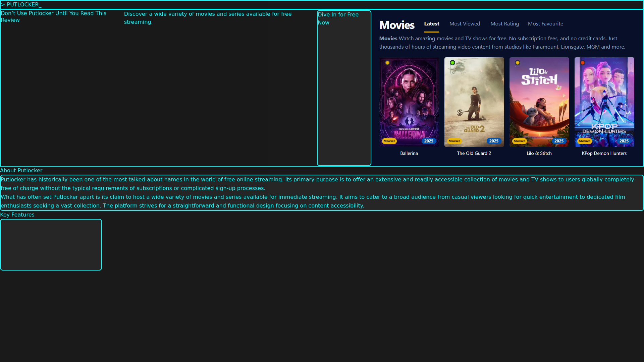This screenshot has width=644, height=362.
Task: Click the Don't Use Putlocker review headline
Action: (54, 17)
